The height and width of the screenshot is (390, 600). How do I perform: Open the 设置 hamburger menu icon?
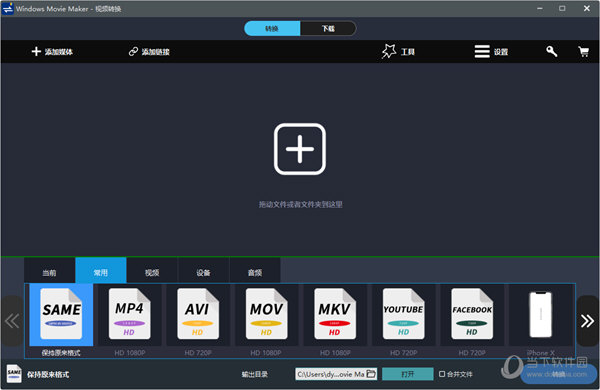pos(482,51)
